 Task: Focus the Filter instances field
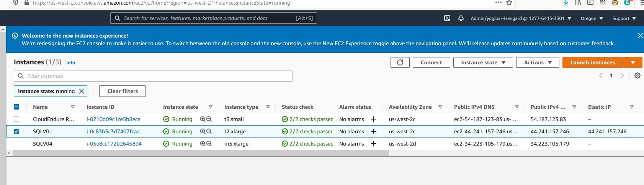coord(153,76)
